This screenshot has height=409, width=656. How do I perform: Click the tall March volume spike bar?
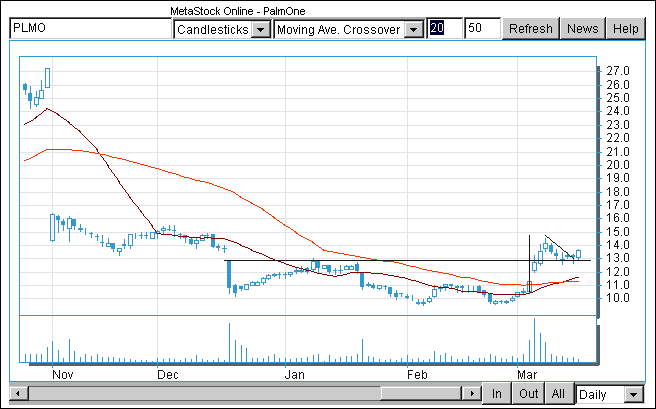(534, 340)
